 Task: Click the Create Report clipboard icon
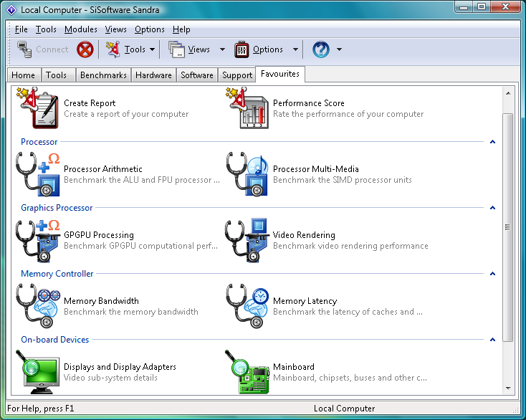tap(38, 108)
